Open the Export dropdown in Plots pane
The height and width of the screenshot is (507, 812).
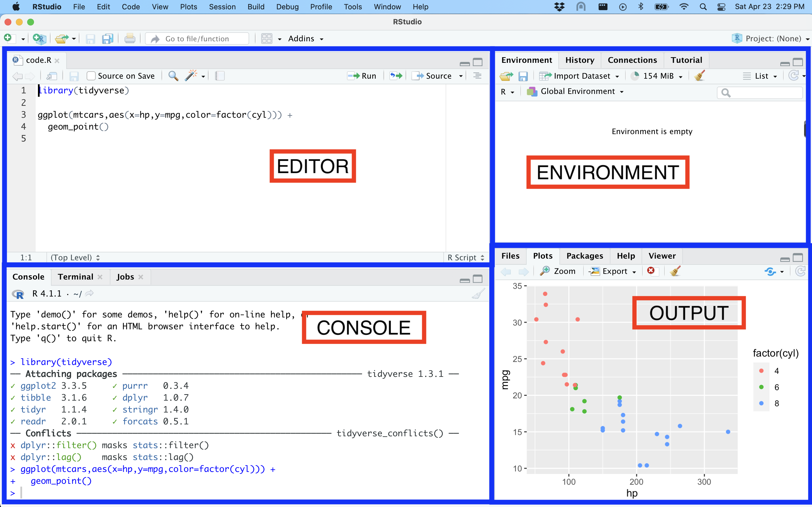[x=613, y=271]
